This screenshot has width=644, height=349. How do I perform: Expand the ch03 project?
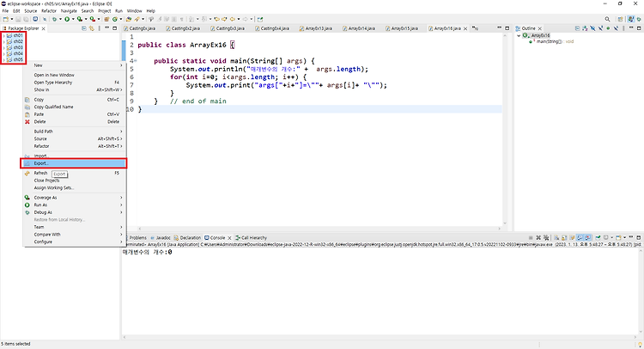pyautogui.click(x=3, y=47)
